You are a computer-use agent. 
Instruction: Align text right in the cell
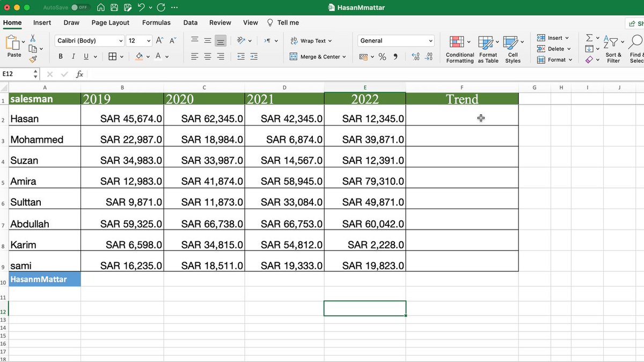220,56
